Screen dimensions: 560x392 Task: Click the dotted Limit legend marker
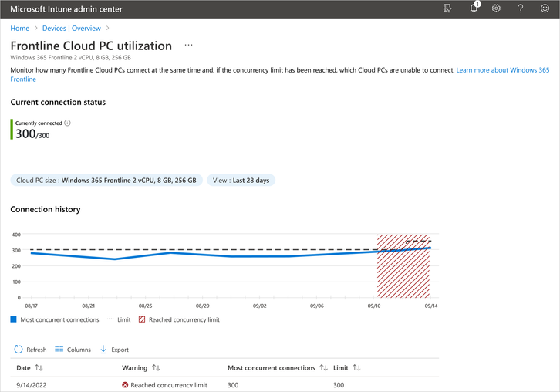coord(110,319)
